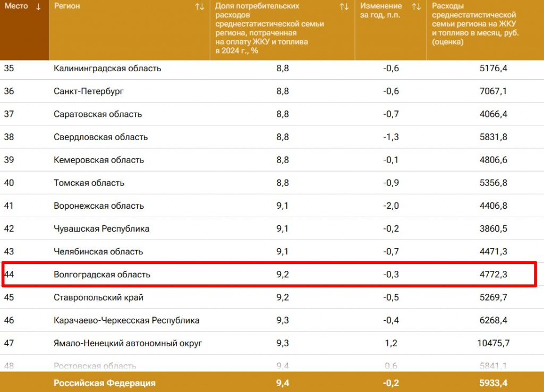Click place number 36
This screenshot has height=392, width=544.
pyautogui.click(x=9, y=91)
